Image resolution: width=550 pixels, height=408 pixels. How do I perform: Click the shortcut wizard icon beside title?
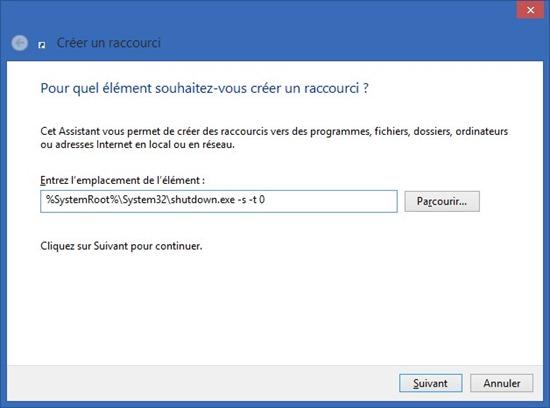pyautogui.click(x=42, y=45)
